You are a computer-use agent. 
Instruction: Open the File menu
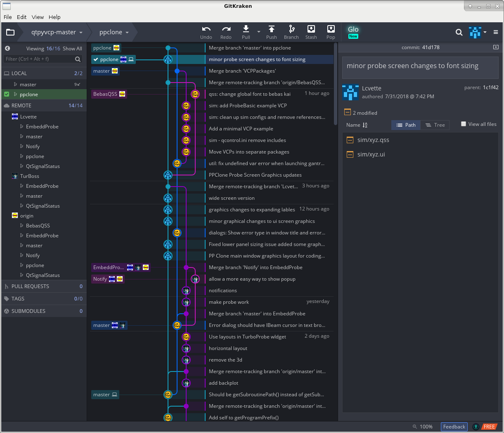click(7, 17)
